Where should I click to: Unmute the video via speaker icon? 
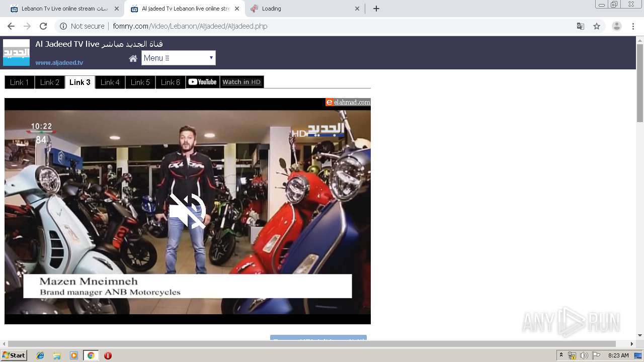tap(188, 211)
